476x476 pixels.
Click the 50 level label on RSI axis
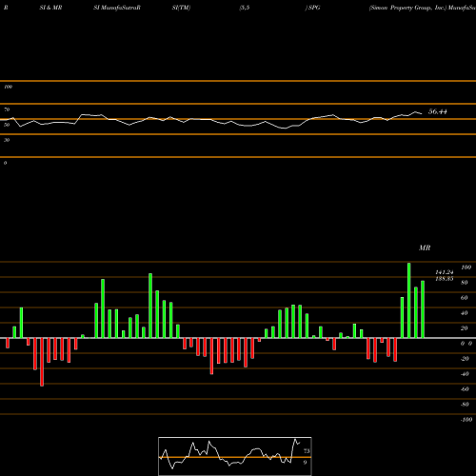7,125
